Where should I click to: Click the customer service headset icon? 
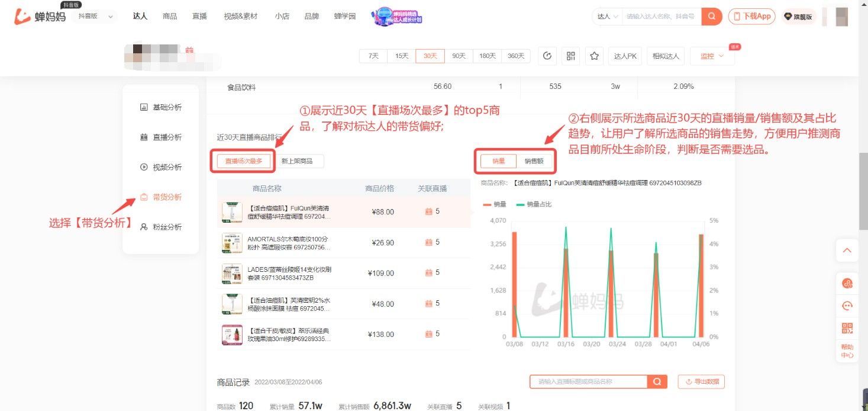pos(847,306)
